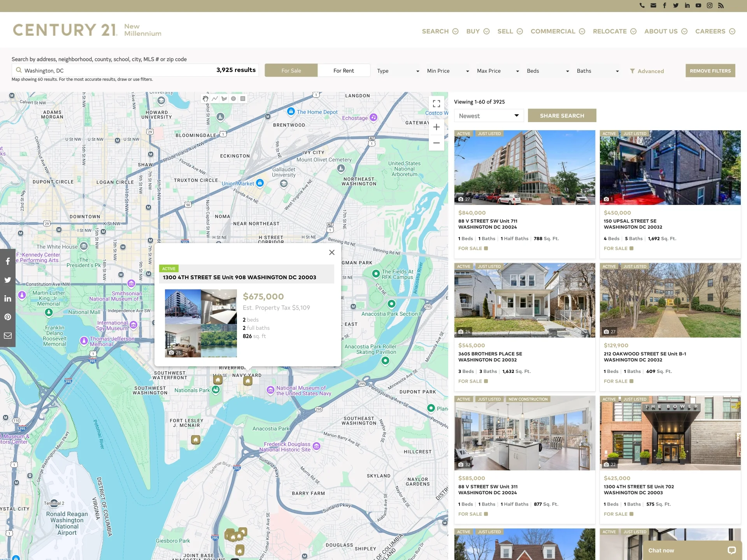
Task: Open the Beds dropdown
Action: click(x=548, y=71)
